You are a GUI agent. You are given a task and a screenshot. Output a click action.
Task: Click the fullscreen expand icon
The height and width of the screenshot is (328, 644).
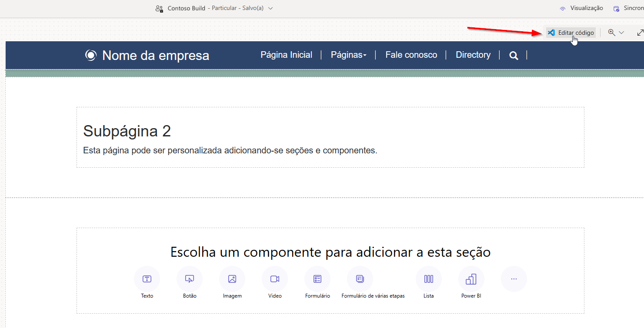tap(640, 32)
